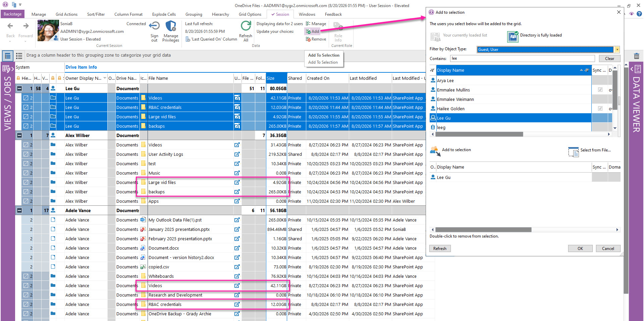
Task: Open the Column Format tab
Action: [x=128, y=14]
